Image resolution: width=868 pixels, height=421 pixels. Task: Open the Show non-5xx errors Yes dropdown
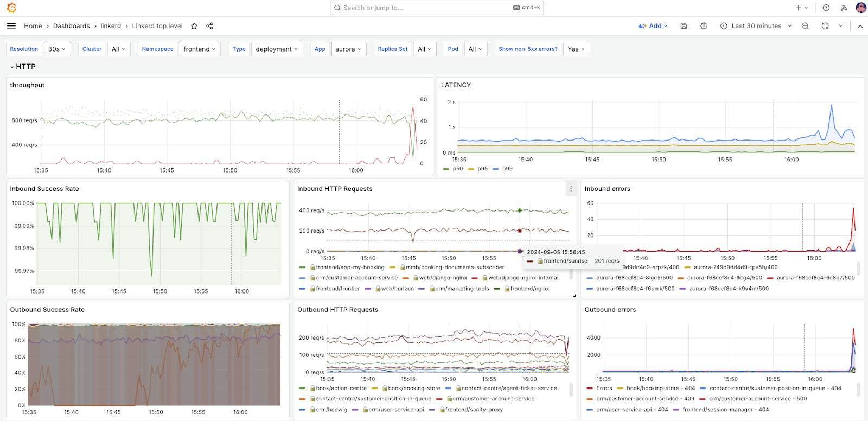point(577,49)
